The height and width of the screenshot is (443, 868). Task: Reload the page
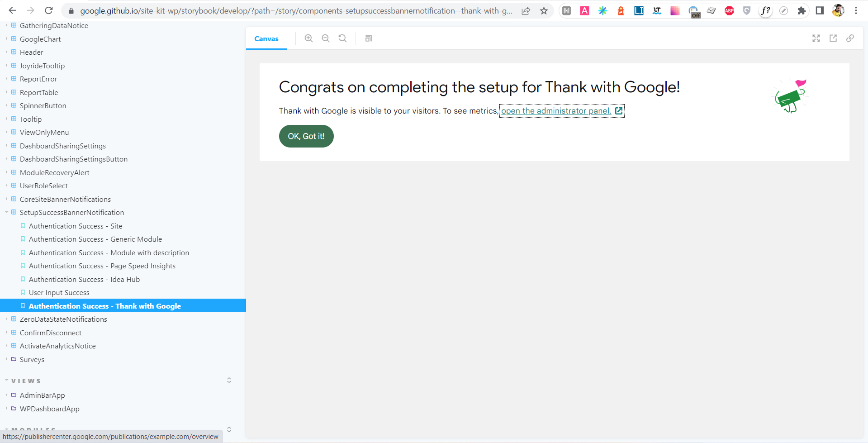tap(49, 10)
